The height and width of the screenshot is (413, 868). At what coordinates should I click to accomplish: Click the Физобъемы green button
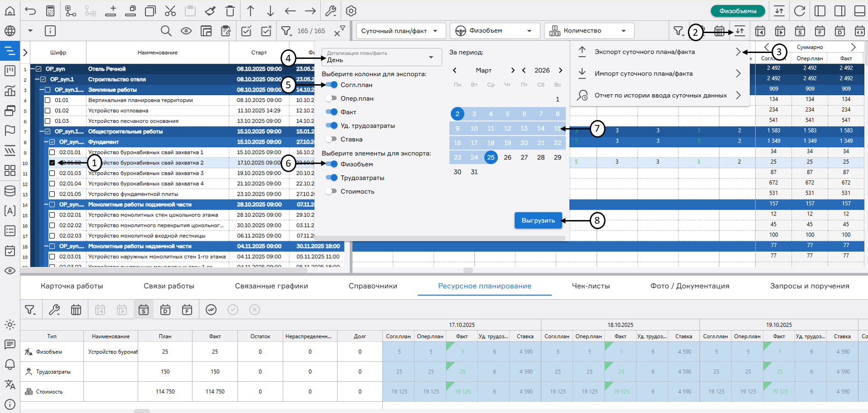click(x=737, y=11)
